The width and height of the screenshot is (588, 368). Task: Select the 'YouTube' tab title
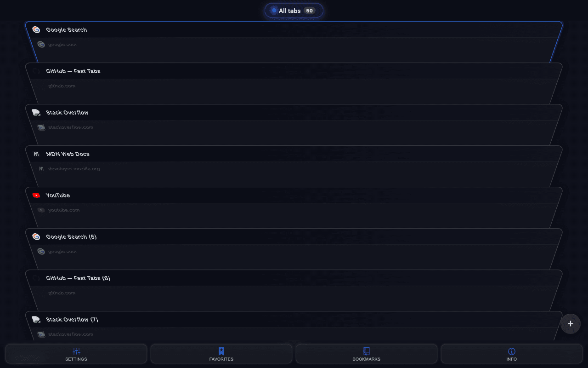58,195
